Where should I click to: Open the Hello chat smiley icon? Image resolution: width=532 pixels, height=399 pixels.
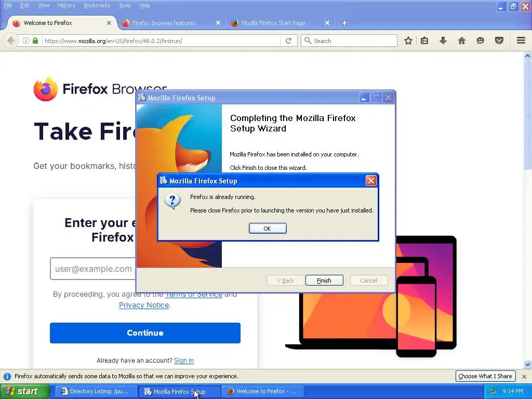pyautogui.click(x=480, y=41)
